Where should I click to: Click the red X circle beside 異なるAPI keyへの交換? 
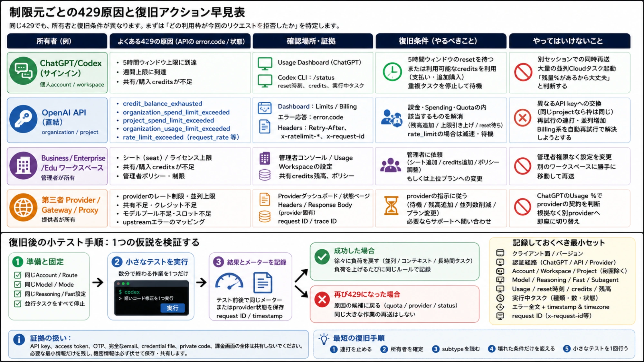click(523, 118)
